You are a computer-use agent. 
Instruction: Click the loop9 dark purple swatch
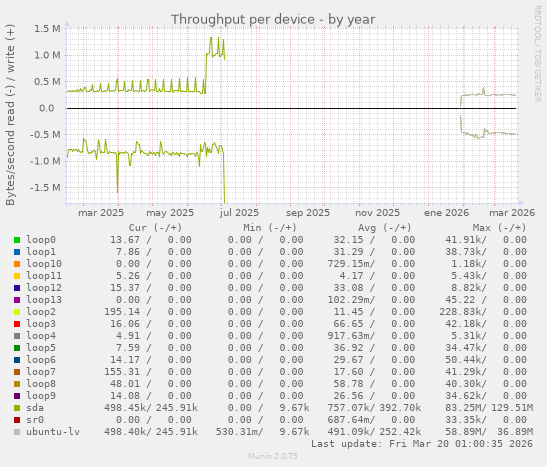17,396
